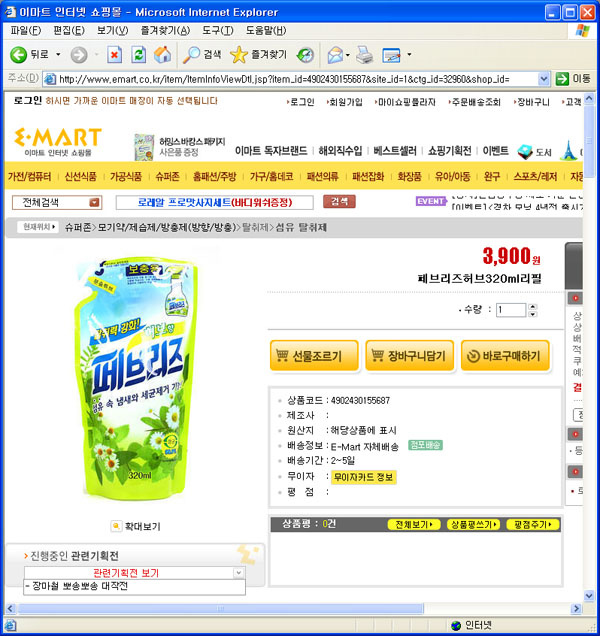Open the Search (검색) toolbar magnifier
The width and height of the screenshot is (600, 636).
click(191, 55)
